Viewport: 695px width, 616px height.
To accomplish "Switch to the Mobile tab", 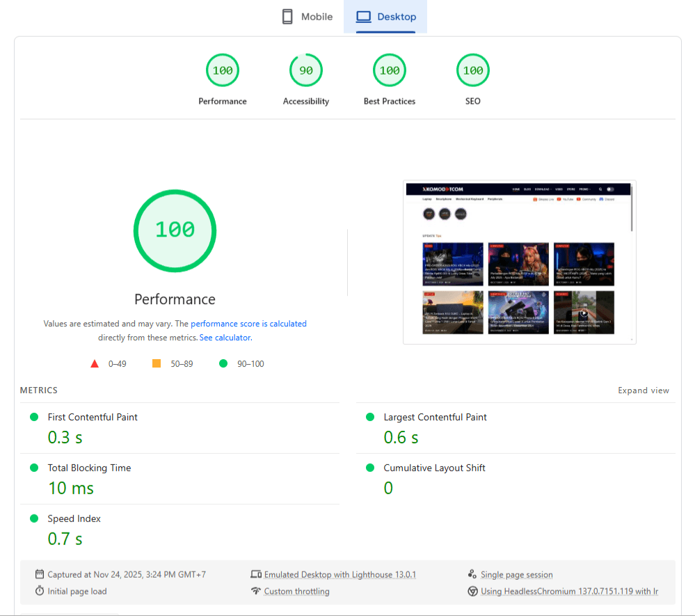I will (307, 17).
